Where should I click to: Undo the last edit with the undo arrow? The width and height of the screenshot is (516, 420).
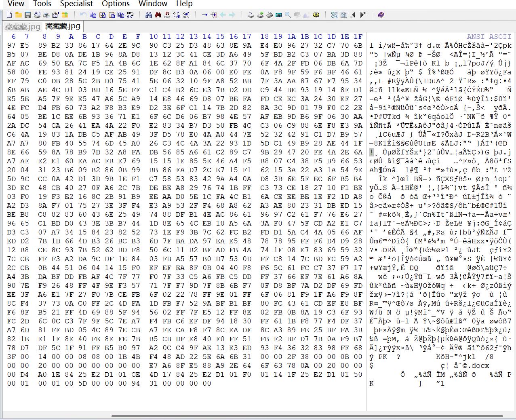click(83, 15)
